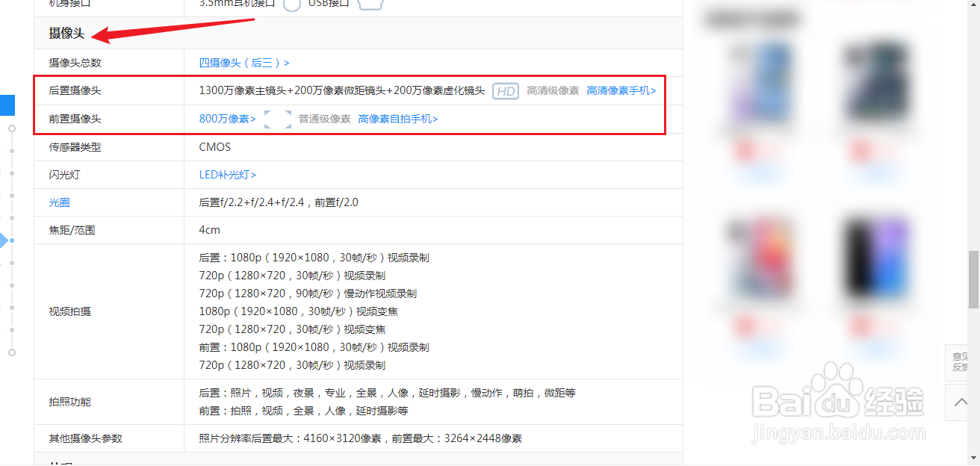
Task: Select the 视频拍摄 row label
Action: (69, 311)
